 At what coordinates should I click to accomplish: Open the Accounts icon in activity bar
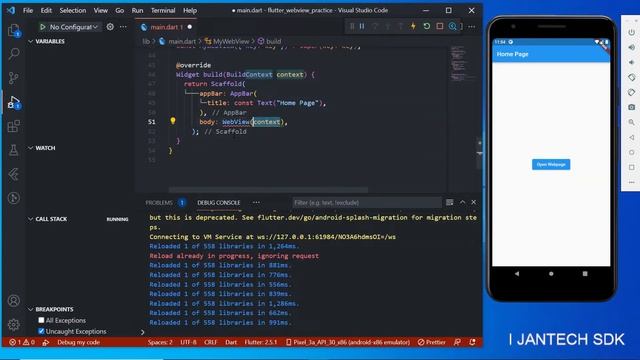point(14,301)
